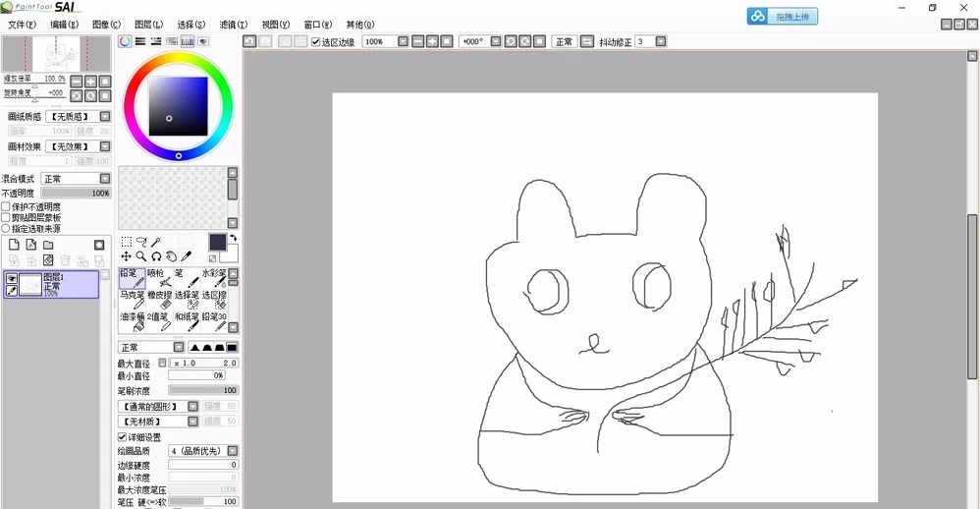Image resolution: width=980 pixels, height=509 pixels.
Task: Open the 视图 menu
Action: point(276,25)
